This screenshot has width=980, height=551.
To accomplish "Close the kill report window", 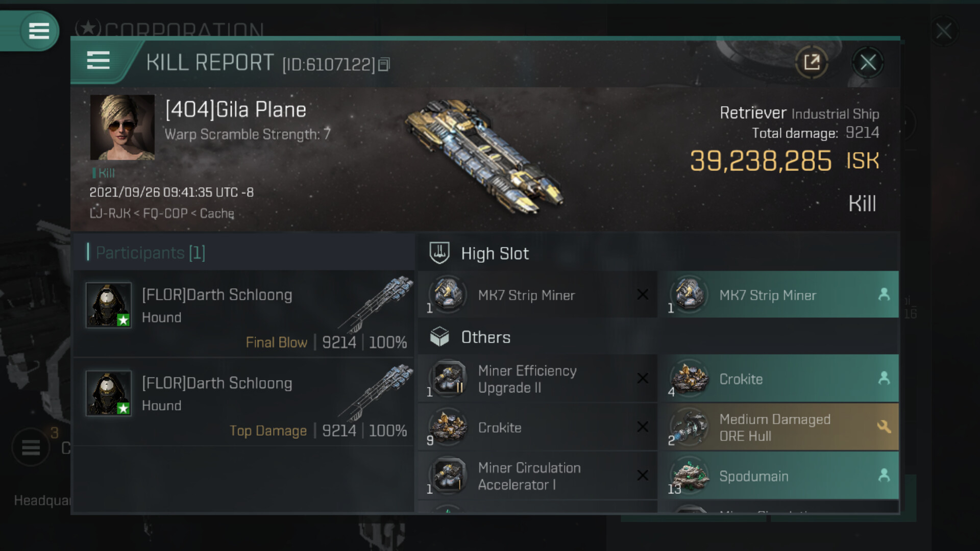I will point(868,63).
